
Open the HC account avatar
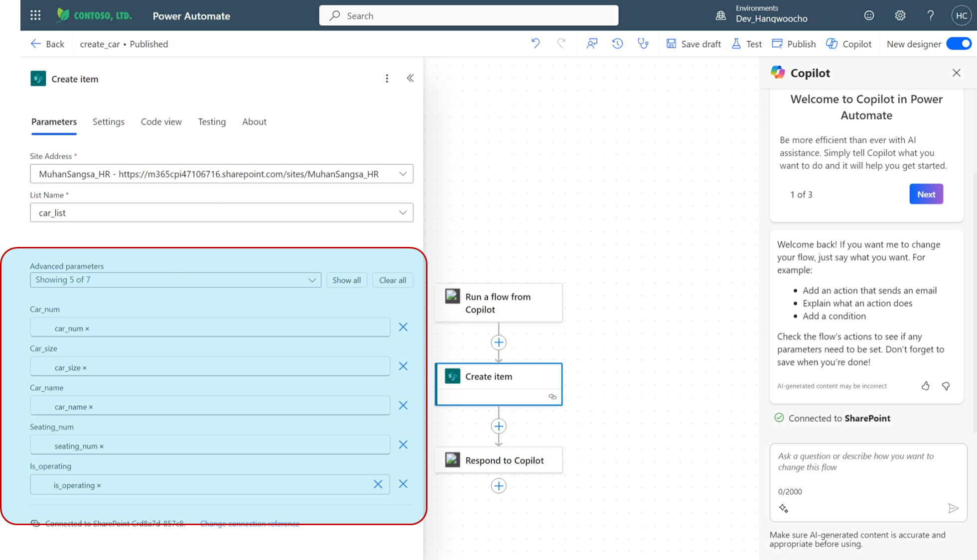click(961, 15)
